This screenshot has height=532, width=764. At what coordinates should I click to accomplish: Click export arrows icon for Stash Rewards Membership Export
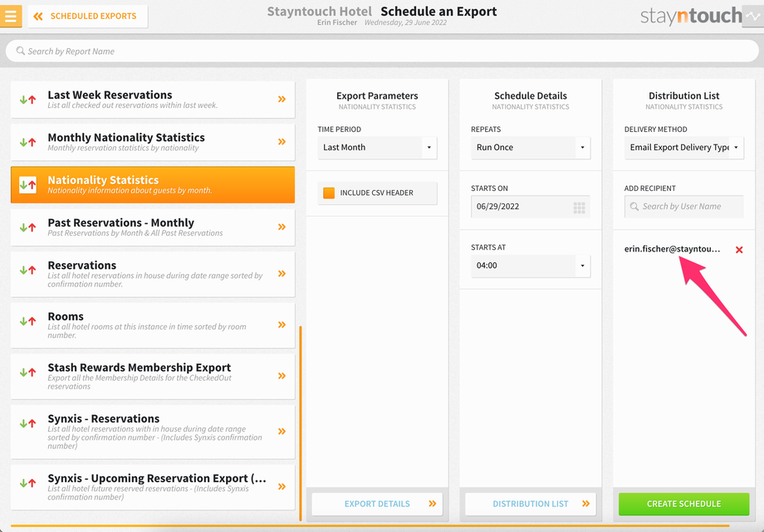click(x=27, y=372)
